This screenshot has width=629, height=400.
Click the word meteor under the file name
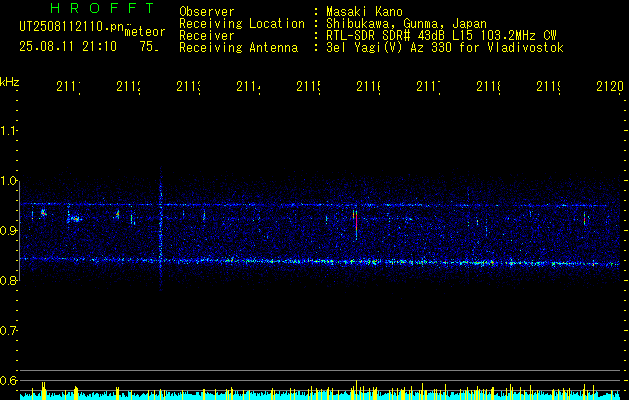tap(144, 32)
